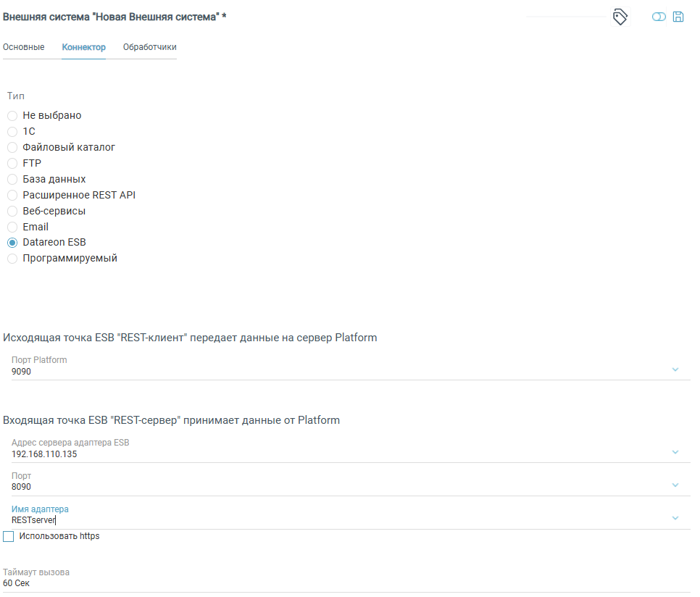This screenshot has height=597, width=700.
Task: Select the Email radio button
Action: 12,227
